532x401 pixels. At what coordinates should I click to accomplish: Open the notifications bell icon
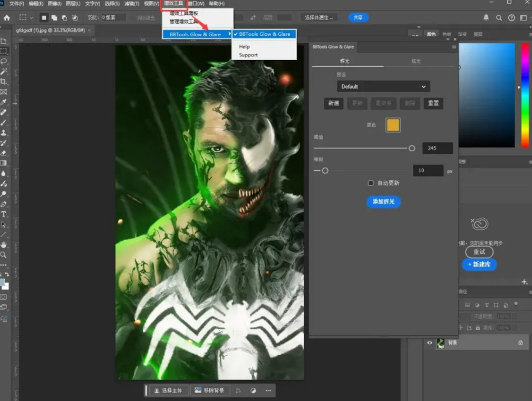click(486, 17)
